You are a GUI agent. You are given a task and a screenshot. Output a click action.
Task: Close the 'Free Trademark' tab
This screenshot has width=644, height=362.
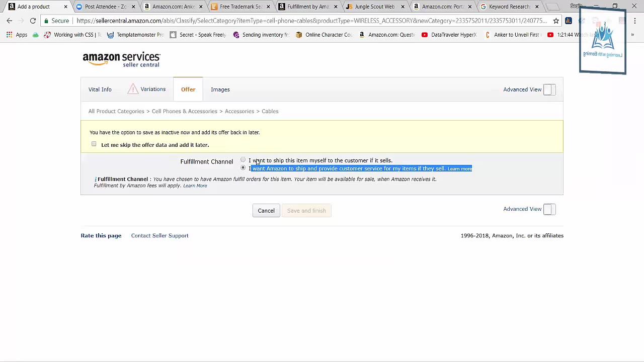tap(268, 7)
